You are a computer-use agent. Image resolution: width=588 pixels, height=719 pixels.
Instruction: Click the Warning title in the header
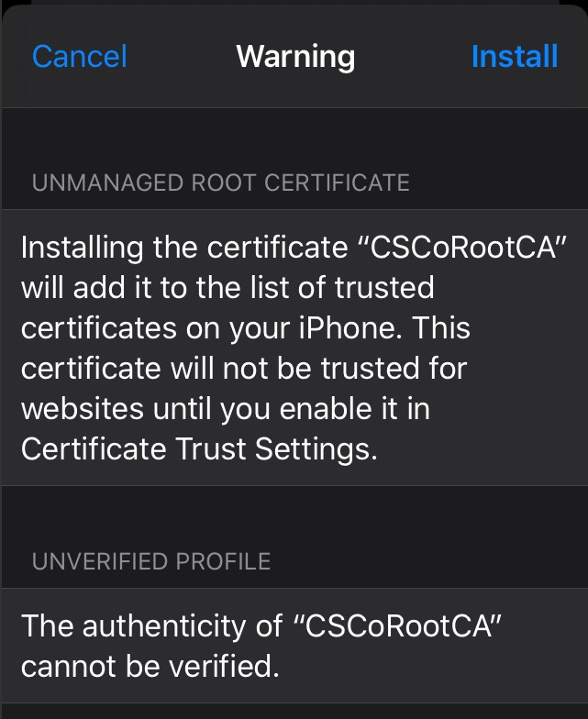pyautogui.click(x=295, y=57)
